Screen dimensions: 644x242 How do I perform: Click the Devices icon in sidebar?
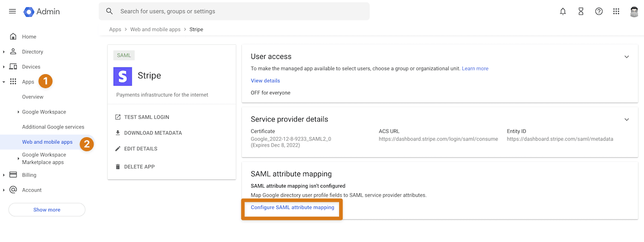(13, 67)
